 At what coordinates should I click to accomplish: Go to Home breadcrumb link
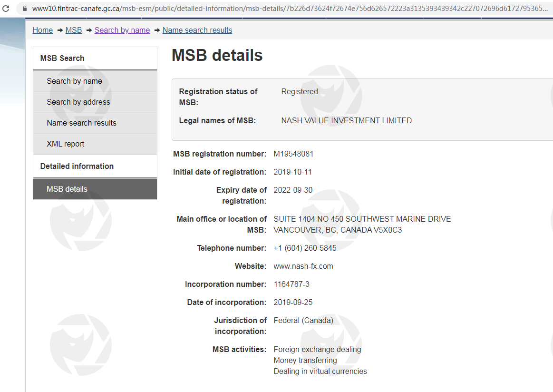tap(42, 30)
